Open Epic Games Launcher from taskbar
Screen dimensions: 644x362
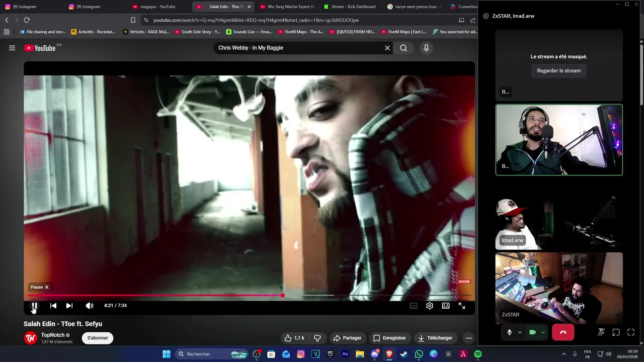[x=330, y=354]
